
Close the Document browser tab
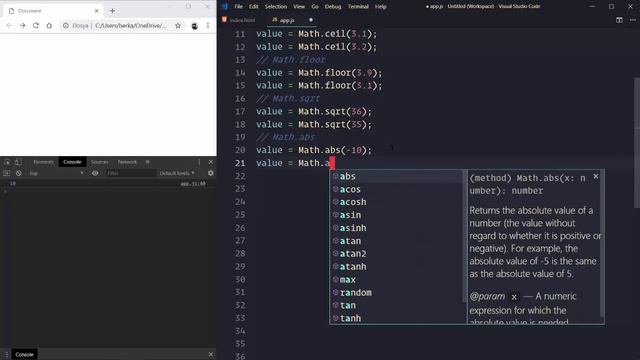click(97, 11)
